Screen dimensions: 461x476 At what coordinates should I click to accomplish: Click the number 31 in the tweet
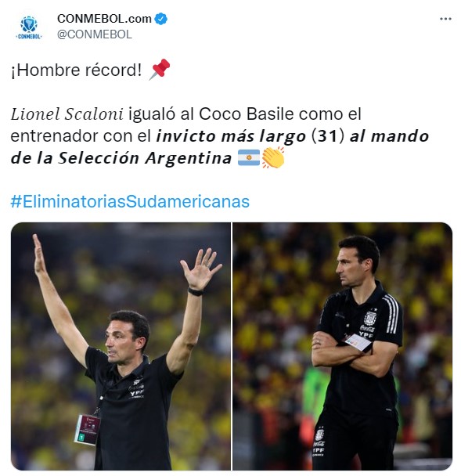click(328, 136)
